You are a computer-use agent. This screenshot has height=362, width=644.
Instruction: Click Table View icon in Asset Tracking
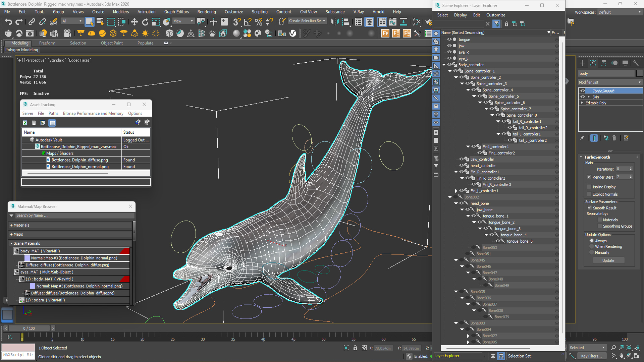[52, 123]
